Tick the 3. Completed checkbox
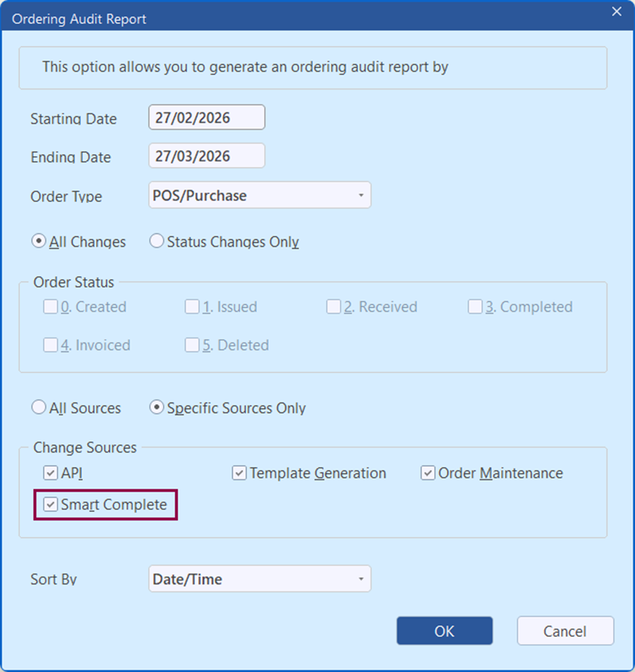The image size is (635, 672). click(x=476, y=307)
